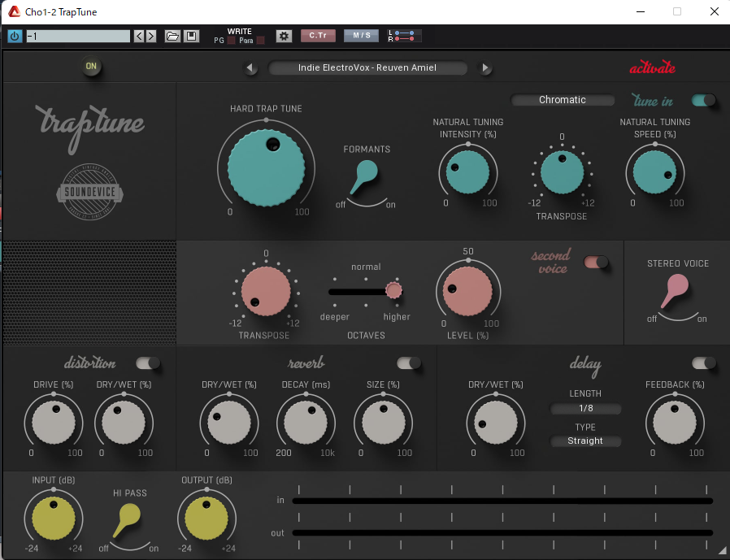Click the delay Feedback knob

675,423
